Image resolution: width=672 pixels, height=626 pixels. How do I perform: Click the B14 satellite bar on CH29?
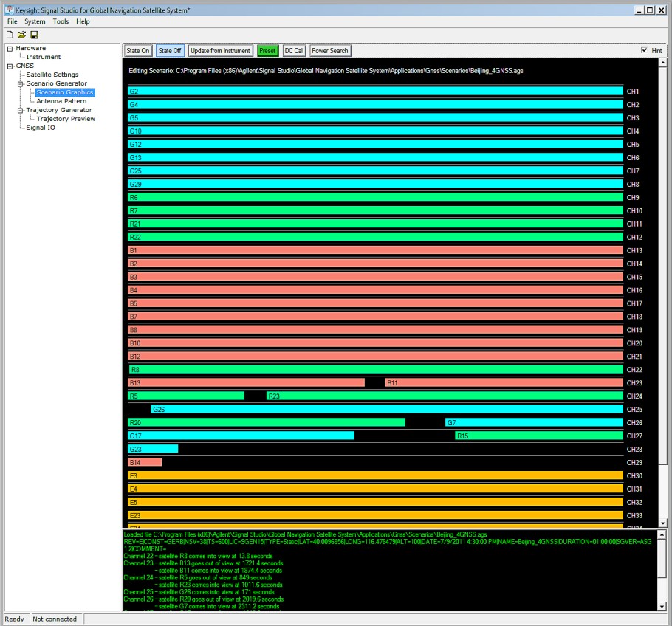pos(145,463)
